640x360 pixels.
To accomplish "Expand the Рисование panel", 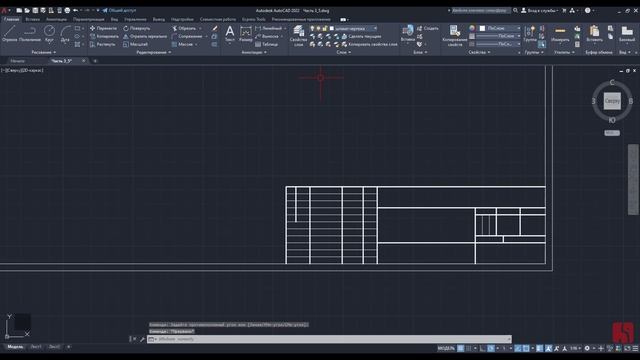I will (44, 52).
